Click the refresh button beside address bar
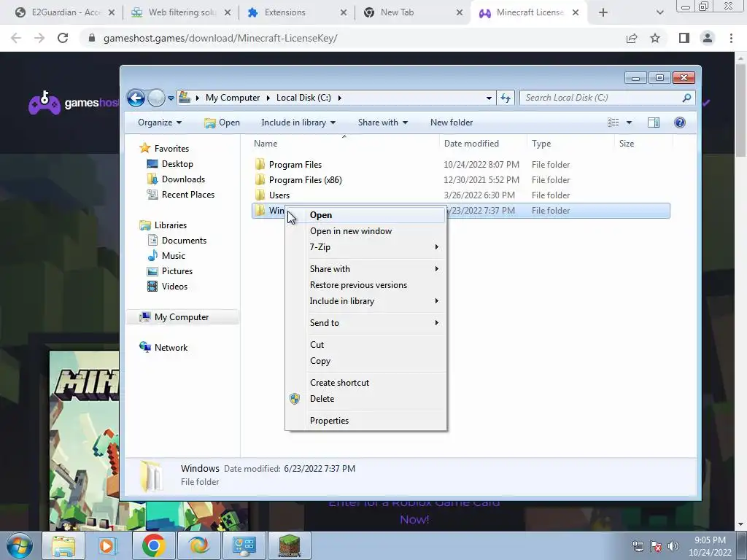The height and width of the screenshot is (560, 747). pos(505,98)
